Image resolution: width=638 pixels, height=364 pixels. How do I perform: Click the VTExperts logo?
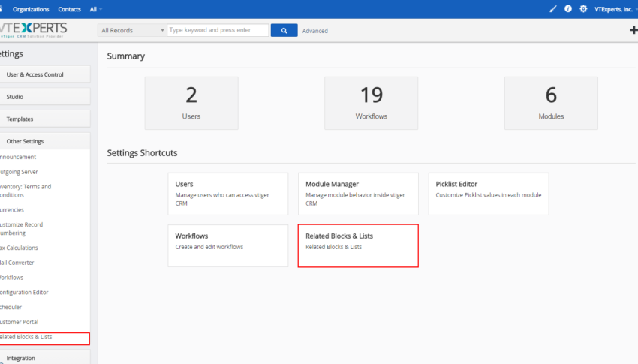(x=33, y=30)
